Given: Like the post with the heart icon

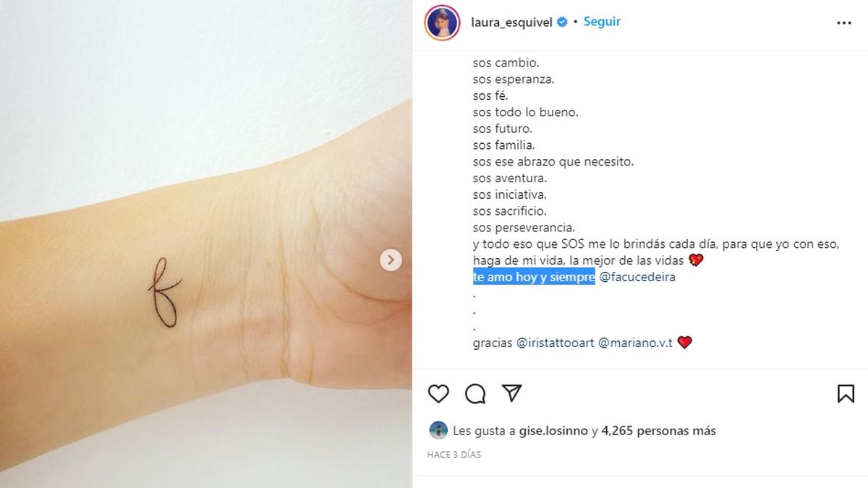Looking at the screenshot, I should click(438, 393).
